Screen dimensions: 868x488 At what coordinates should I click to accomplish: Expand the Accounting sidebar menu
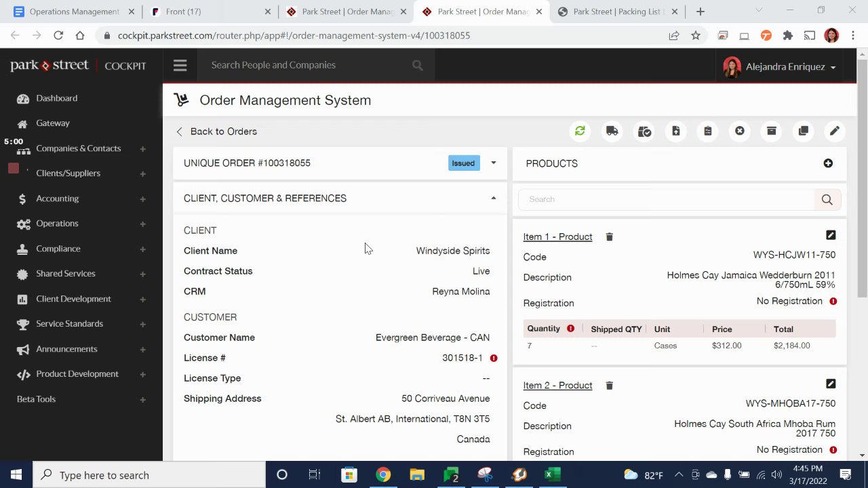pos(142,199)
